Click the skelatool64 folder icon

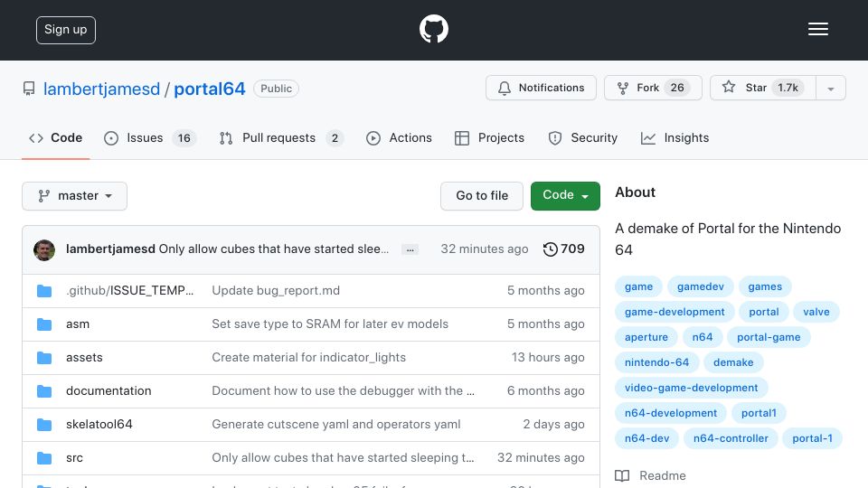tap(44, 425)
